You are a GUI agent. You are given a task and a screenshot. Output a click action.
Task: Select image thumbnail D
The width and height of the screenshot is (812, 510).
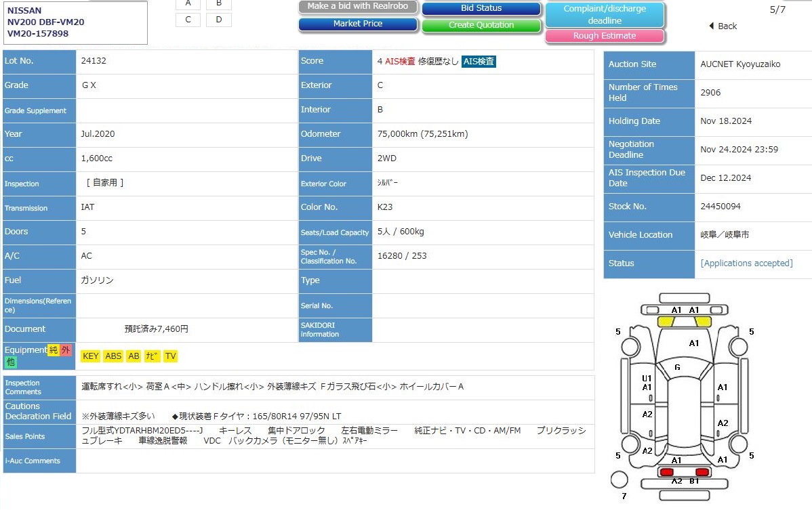pos(219,20)
